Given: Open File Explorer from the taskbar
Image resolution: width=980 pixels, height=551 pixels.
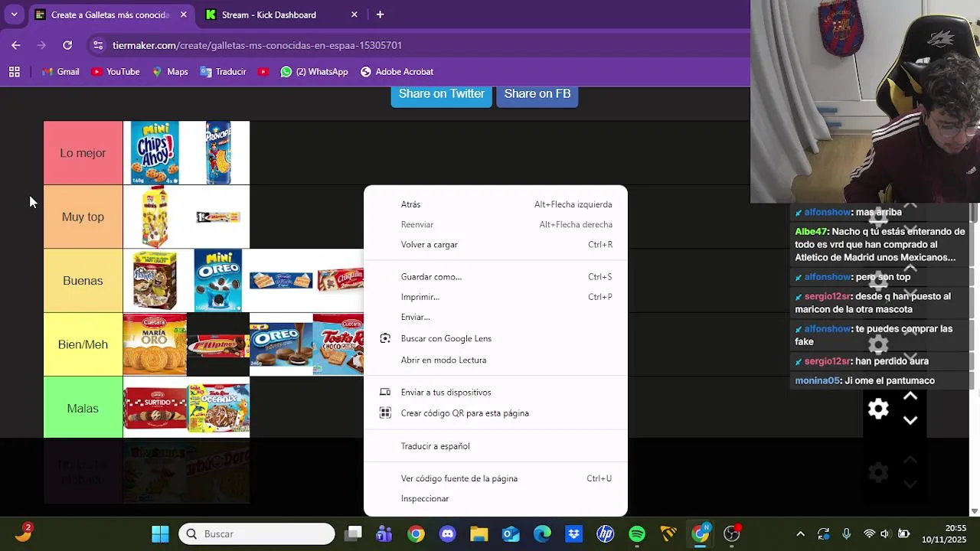Looking at the screenshot, I should point(479,534).
